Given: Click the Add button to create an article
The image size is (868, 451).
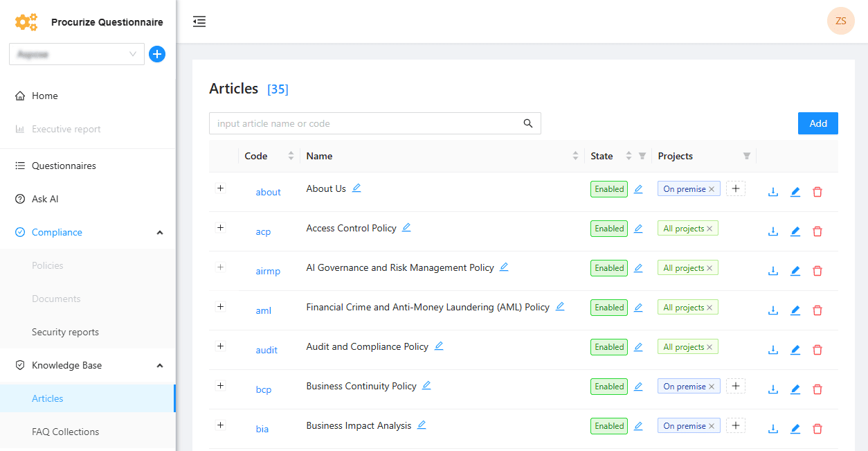Looking at the screenshot, I should click(817, 123).
